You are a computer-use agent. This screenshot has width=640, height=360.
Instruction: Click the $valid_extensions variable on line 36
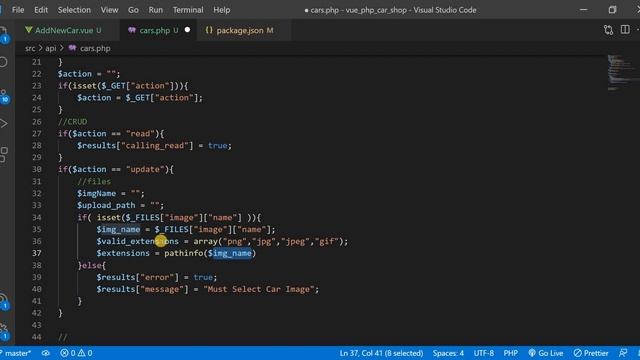point(138,241)
